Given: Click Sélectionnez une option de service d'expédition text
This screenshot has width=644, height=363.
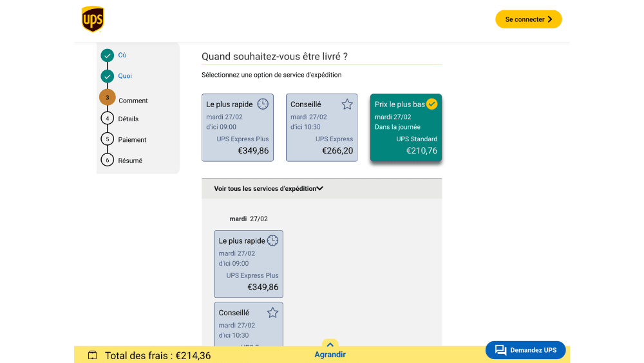Looking at the screenshot, I should (272, 75).
